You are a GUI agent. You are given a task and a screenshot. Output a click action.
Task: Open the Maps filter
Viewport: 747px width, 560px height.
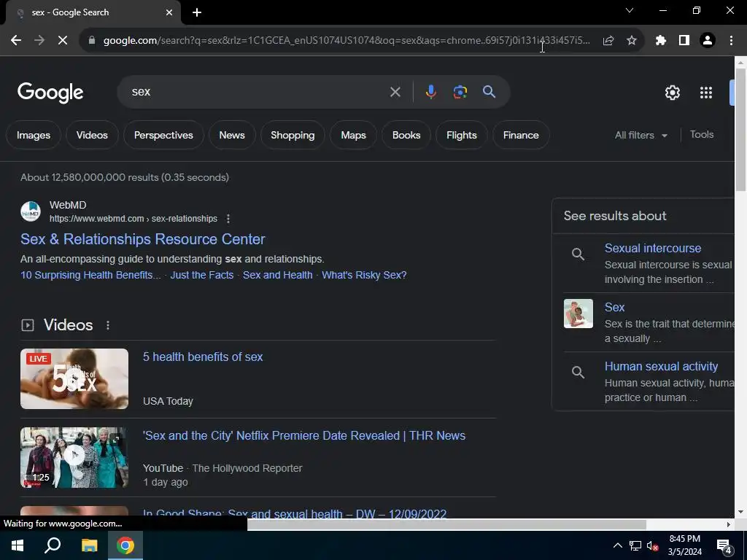(354, 135)
